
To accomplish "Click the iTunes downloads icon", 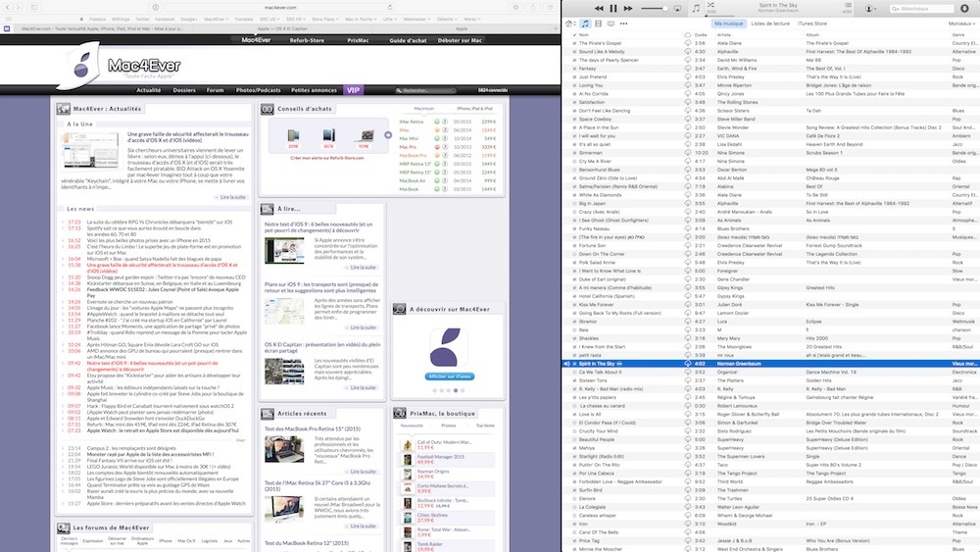I will pos(964,9).
